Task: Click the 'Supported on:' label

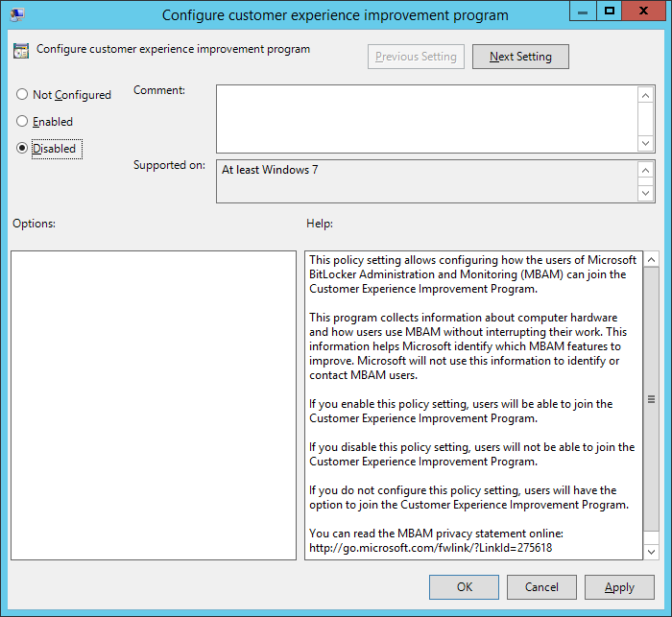Action: coord(169,165)
